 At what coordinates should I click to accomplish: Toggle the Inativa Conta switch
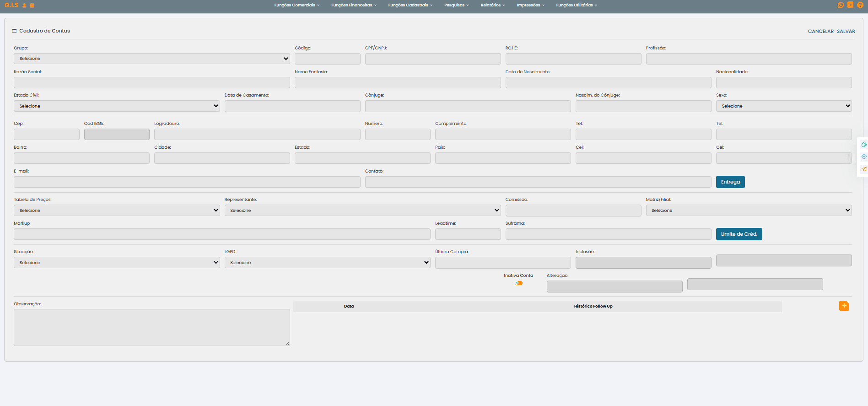tap(518, 283)
